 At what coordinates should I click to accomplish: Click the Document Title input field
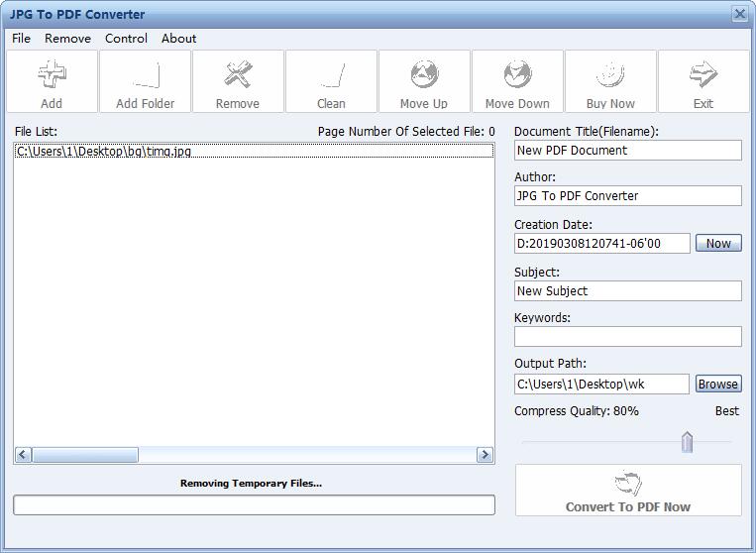point(627,151)
